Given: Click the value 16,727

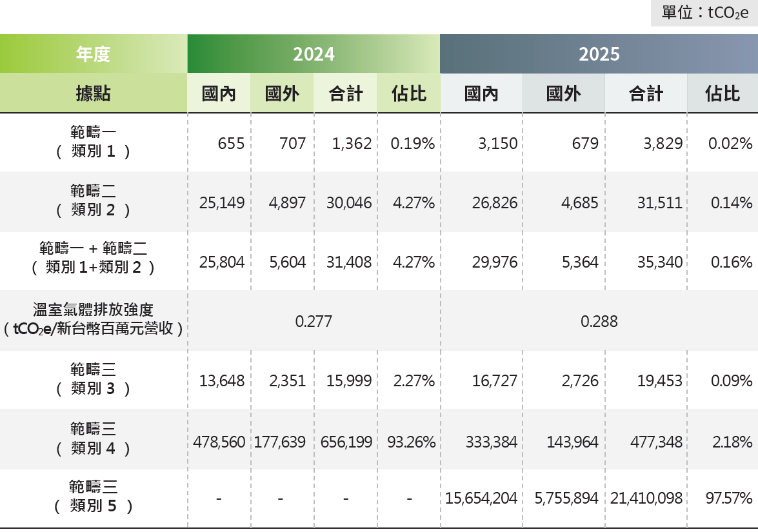Looking at the screenshot, I should [x=495, y=381].
